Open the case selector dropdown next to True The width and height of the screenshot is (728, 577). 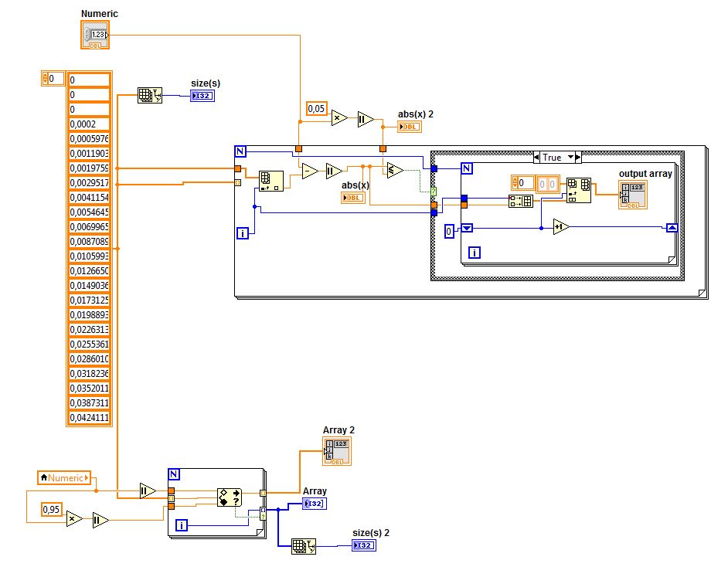[570, 158]
